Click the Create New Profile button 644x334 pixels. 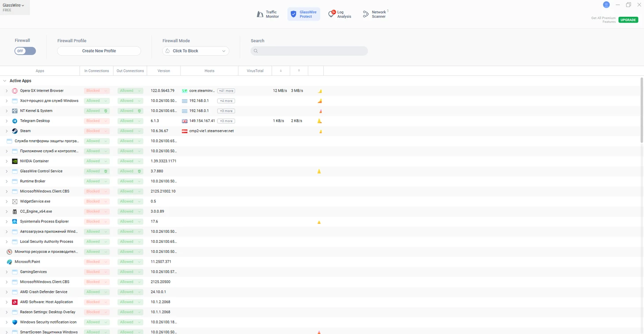click(99, 51)
